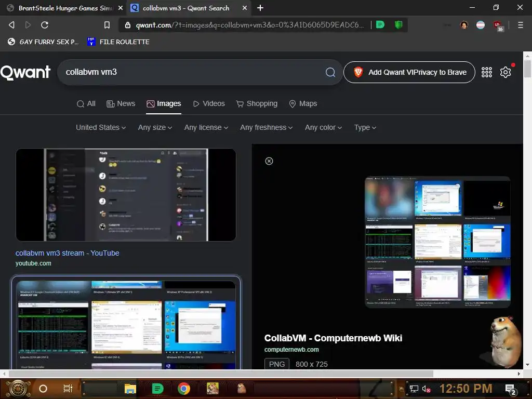Open the uBlock extension with badge 16
Image resolution: width=532 pixels, height=399 pixels.
(x=498, y=26)
